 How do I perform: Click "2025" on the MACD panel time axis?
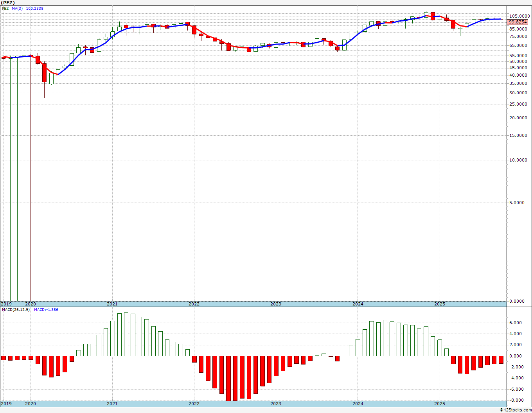(x=440, y=404)
